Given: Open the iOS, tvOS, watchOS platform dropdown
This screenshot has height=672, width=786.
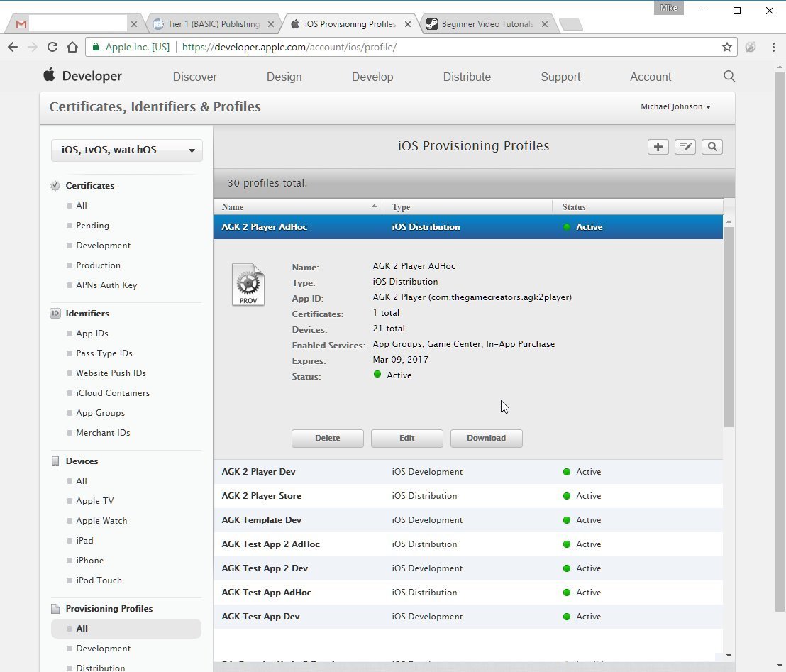Looking at the screenshot, I should click(x=127, y=150).
